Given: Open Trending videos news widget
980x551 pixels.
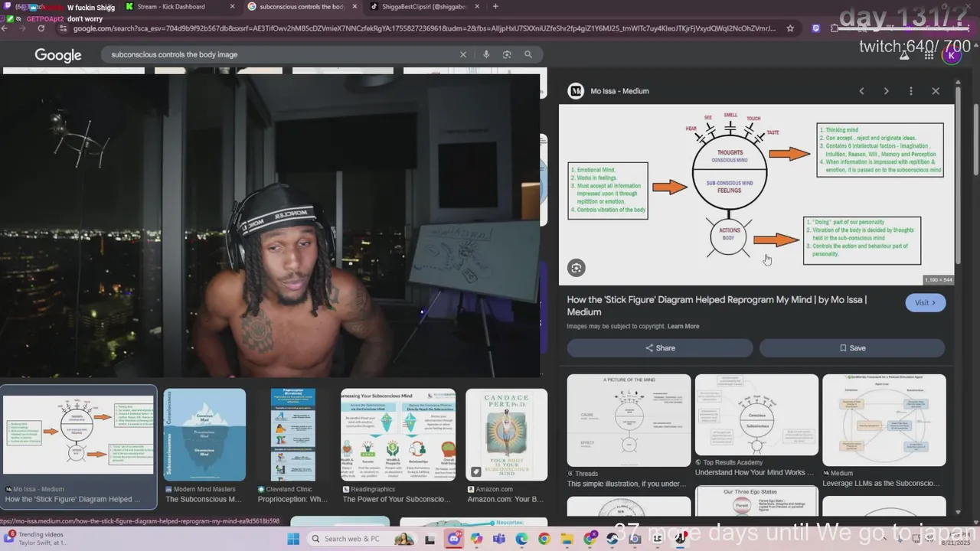Looking at the screenshot, I should 34,539.
